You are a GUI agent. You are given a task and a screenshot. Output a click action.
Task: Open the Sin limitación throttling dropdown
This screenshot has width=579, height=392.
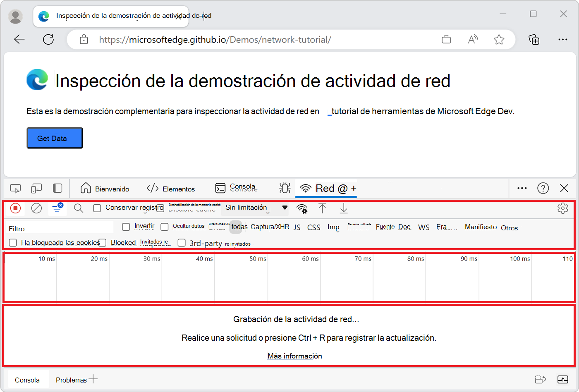click(255, 208)
